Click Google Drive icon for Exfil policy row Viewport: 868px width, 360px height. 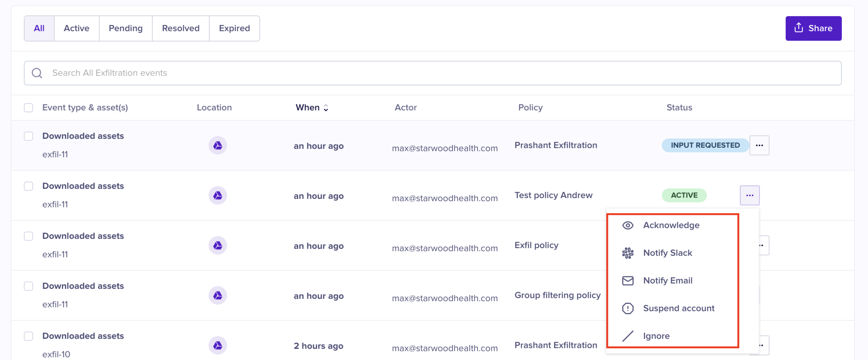(218, 246)
